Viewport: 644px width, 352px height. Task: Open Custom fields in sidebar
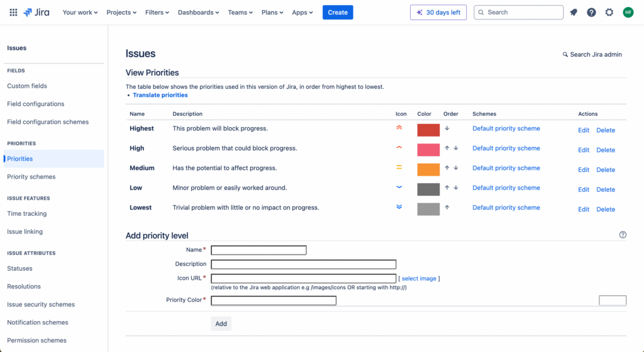[27, 86]
